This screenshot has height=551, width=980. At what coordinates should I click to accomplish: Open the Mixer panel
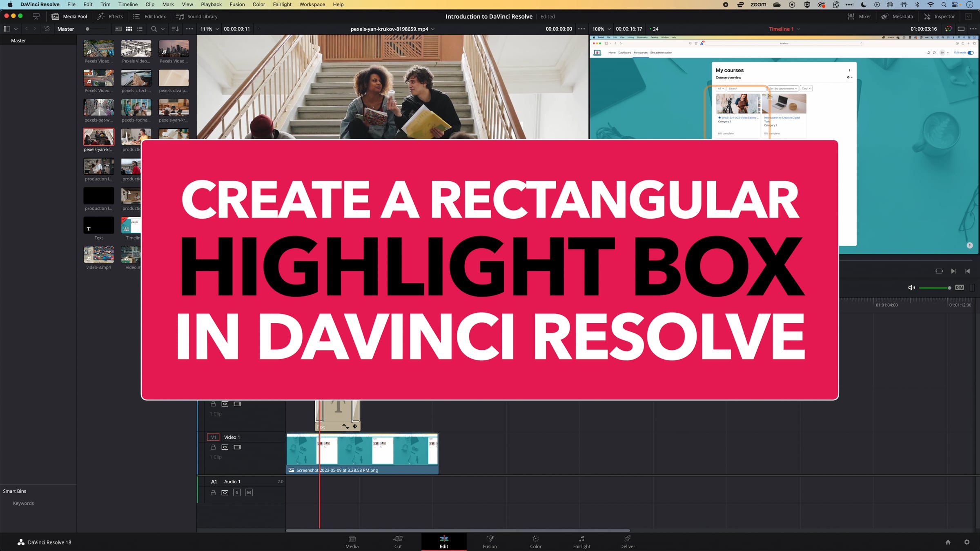pyautogui.click(x=859, y=16)
